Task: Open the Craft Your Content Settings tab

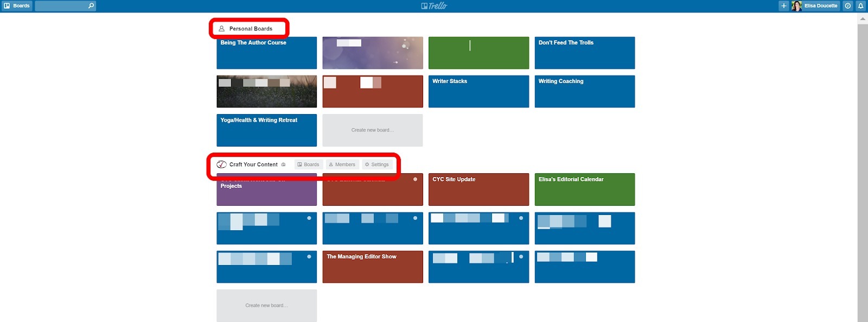Action: [377, 165]
